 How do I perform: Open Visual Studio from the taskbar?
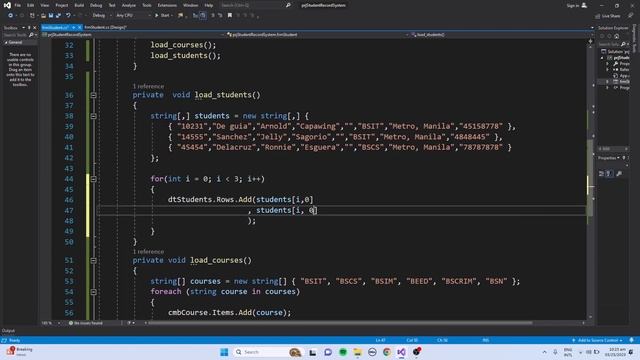401,352
